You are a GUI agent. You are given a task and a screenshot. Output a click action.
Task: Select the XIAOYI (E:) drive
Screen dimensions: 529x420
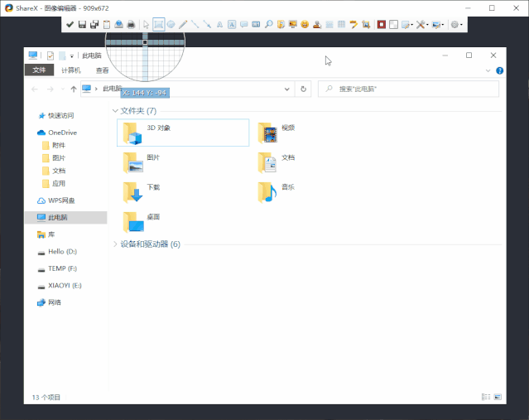coord(65,285)
